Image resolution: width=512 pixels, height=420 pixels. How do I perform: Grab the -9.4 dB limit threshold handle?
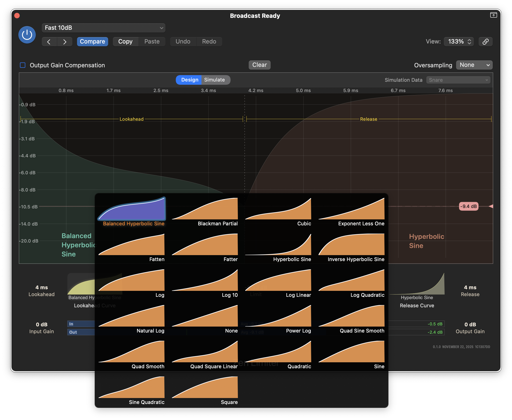coord(469,206)
